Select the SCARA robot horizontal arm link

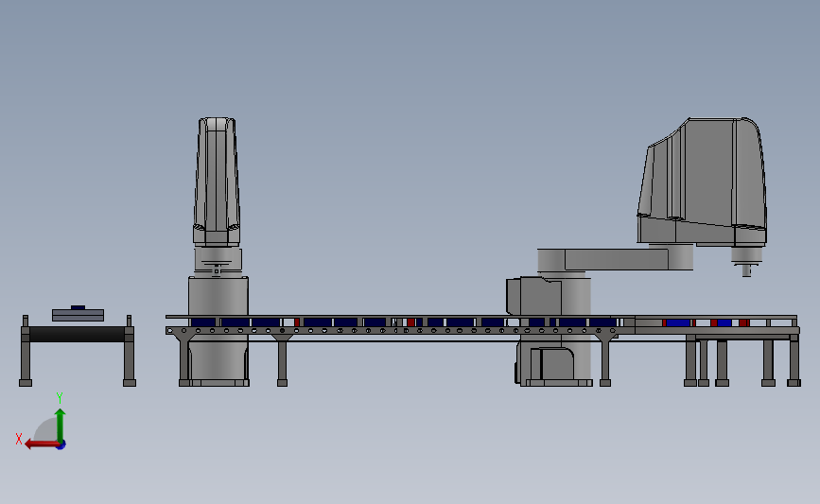[616, 259]
